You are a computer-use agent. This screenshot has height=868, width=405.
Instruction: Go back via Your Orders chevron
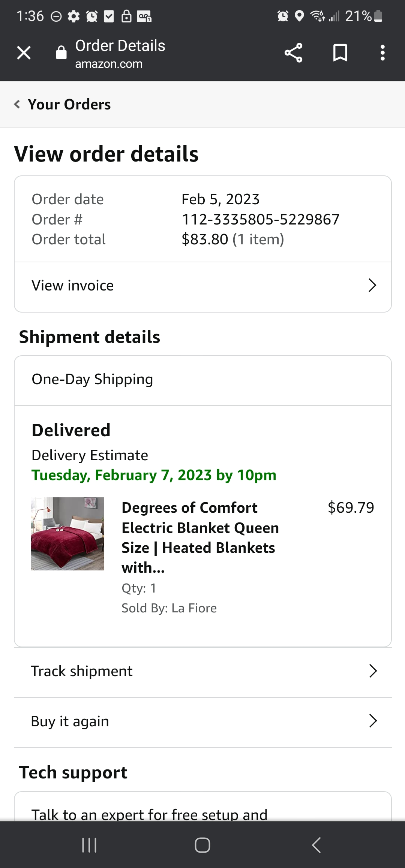click(17, 104)
